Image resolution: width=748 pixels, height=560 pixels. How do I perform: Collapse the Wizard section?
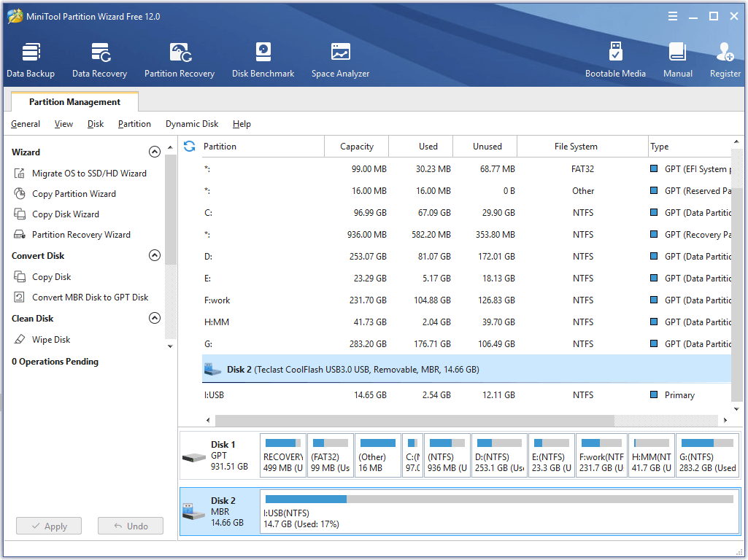[x=155, y=152]
